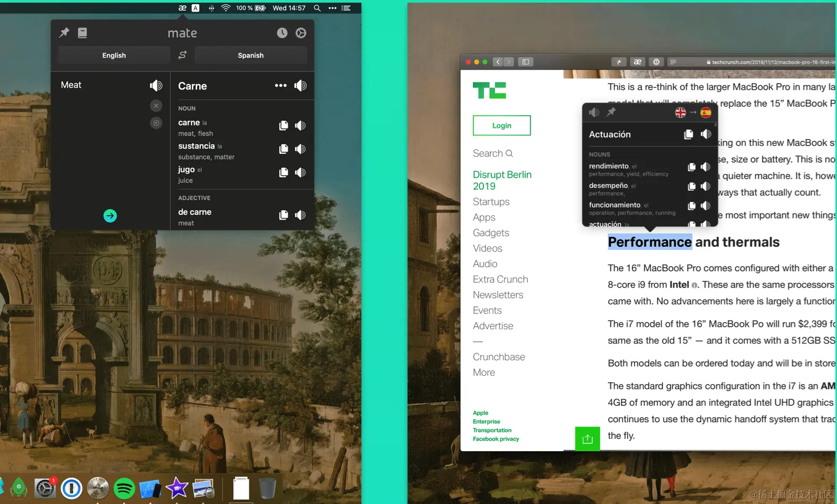Open Search on TechCrunch sidebar

click(x=493, y=153)
